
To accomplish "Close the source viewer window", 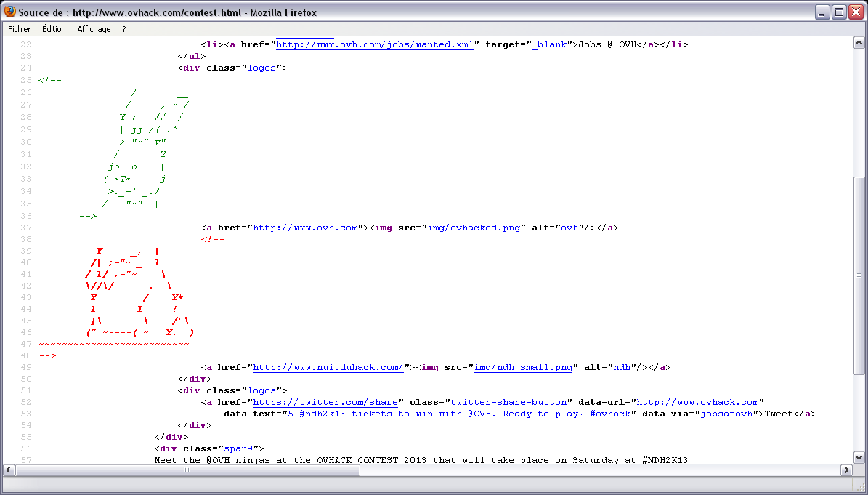I will (x=856, y=12).
